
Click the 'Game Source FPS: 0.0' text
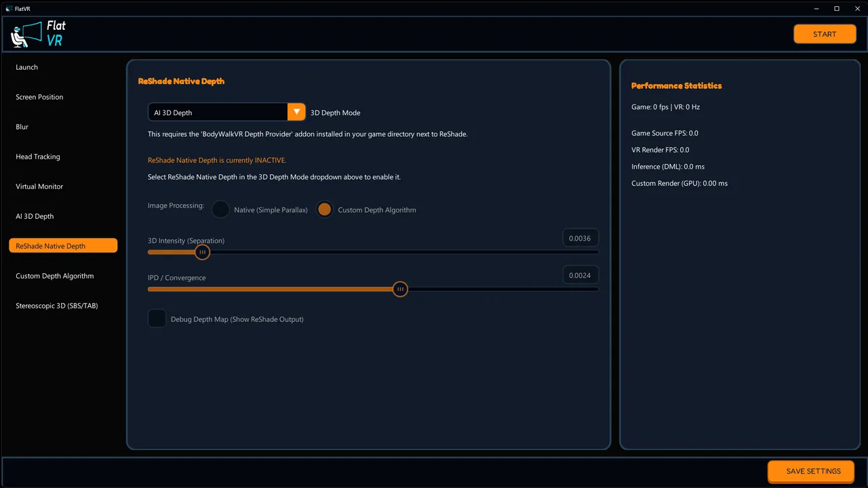point(665,134)
